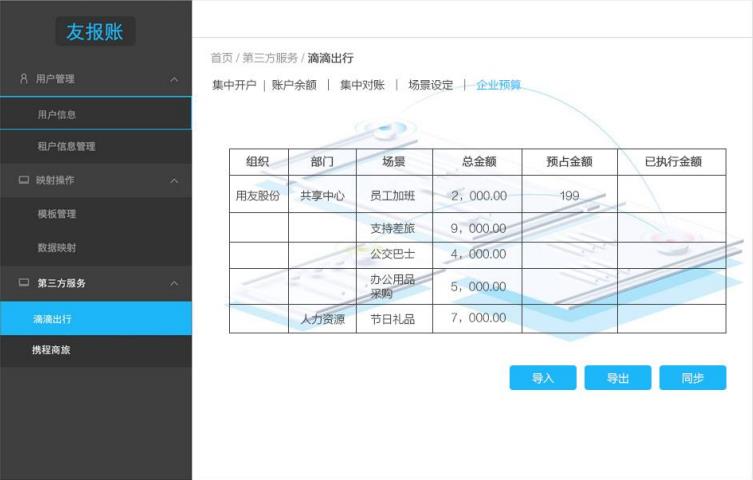Click the 第三方服务 menu header
The image size is (753, 480).
96,283
